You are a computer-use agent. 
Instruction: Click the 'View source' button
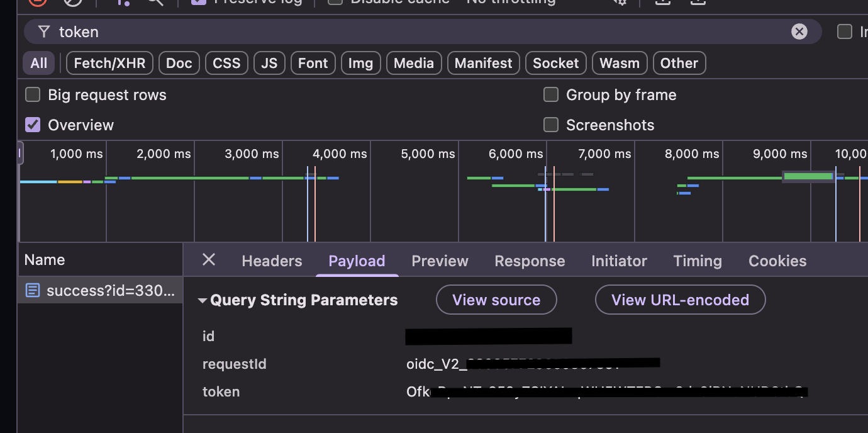496,300
